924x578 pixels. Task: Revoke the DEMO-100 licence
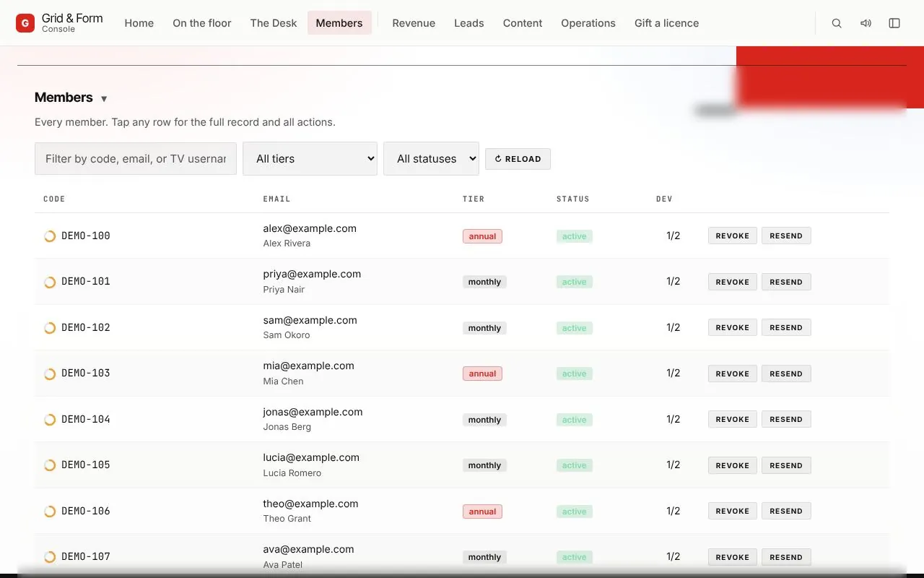733,236
